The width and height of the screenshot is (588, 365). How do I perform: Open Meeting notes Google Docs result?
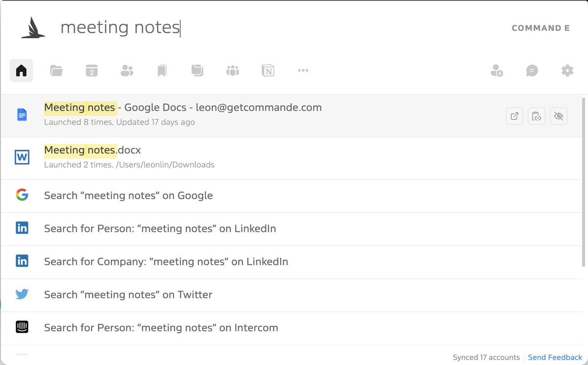(291, 115)
